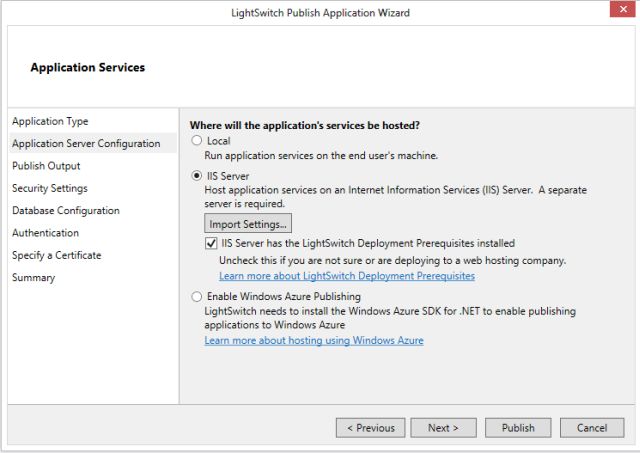
Task: Cancel the publish wizard
Action: (592, 428)
